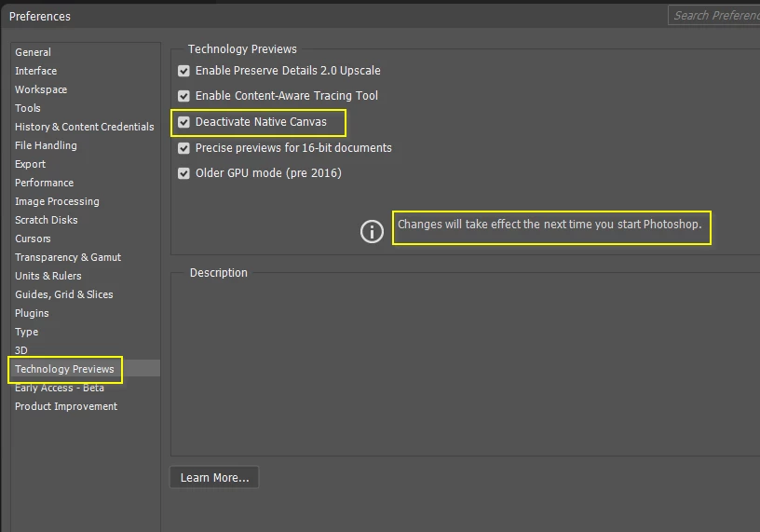Select the 3D preferences category
The image size is (760, 532).
coord(20,350)
